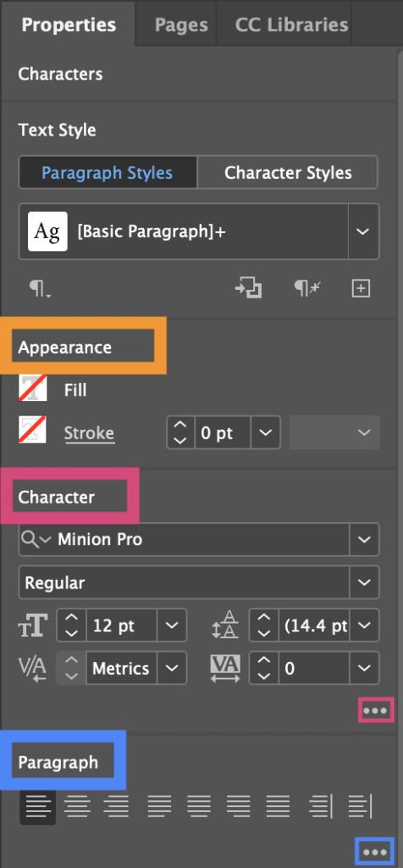
Task: Open the Minion Pro font family dropdown
Action: (x=364, y=539)
